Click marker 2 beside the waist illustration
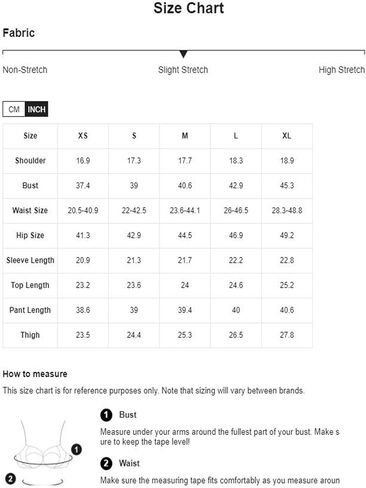366x488 pixels. pyautogui.click(x=11, y=479)
